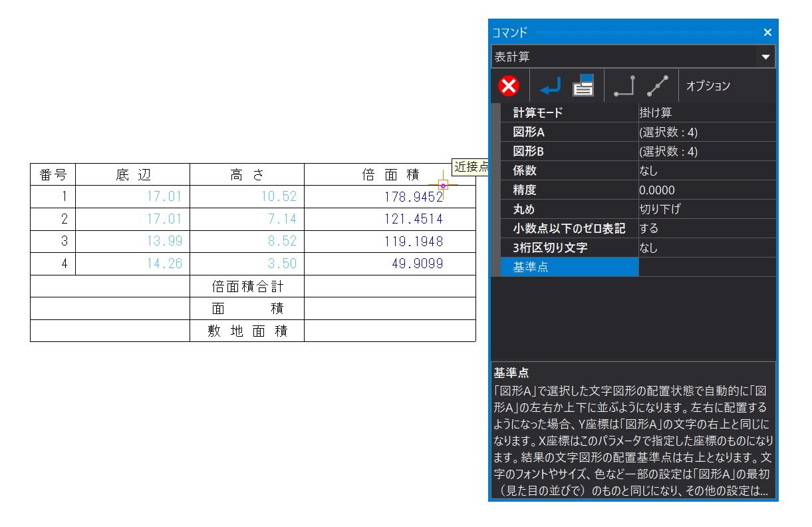Click the empty 基準点 value field

(x=706, y=267)
